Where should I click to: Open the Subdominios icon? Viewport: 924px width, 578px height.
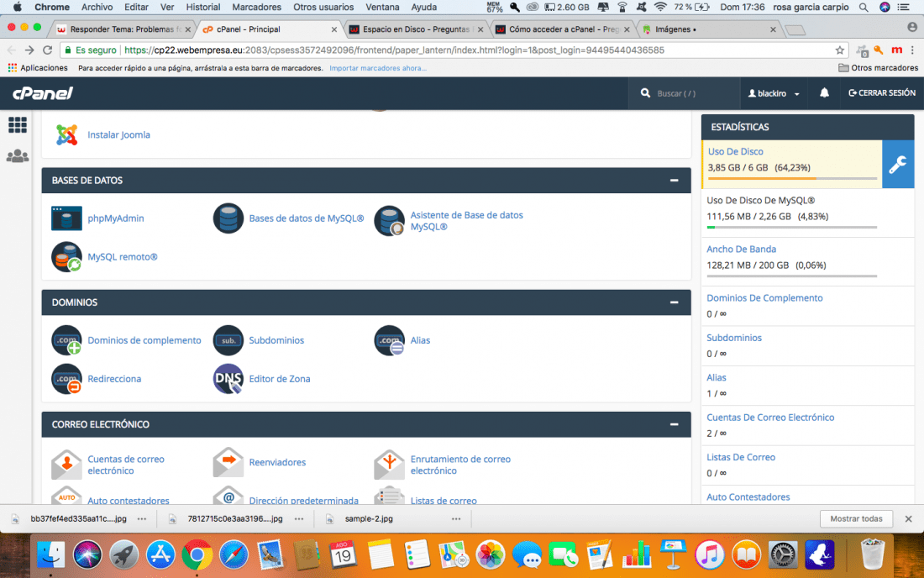[228, 340]
